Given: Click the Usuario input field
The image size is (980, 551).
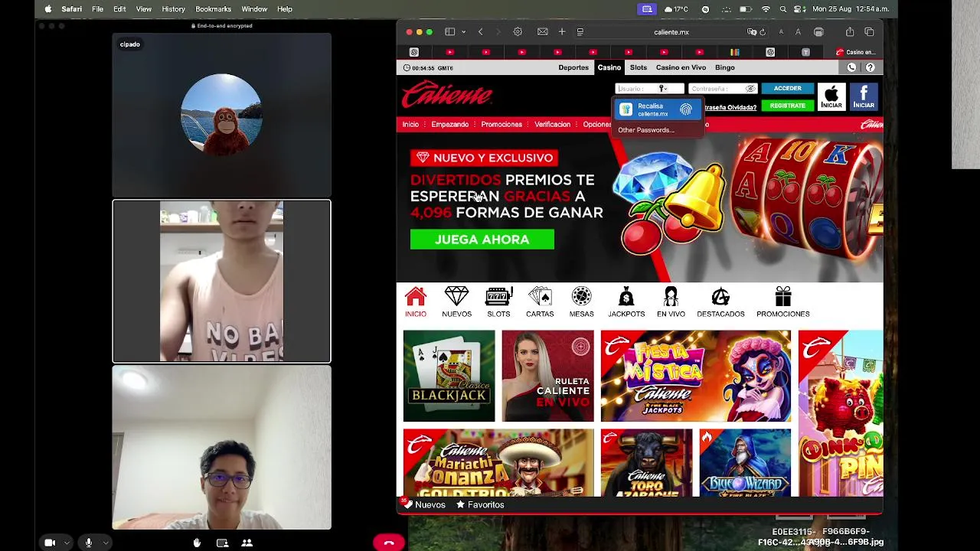Looking at the screenshot, I should pos(649,89).
